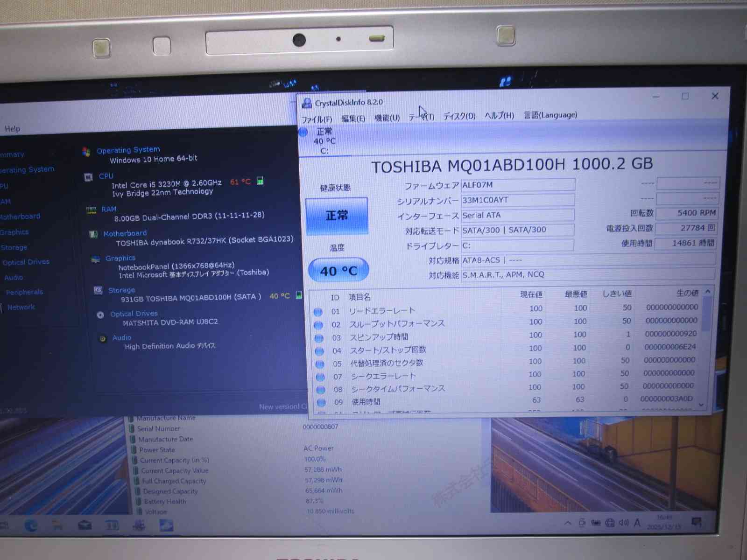The height and width of the screenshot is (560, 747).
Task: Click the RAM icon in Speccy summary
Action: point(91,210)
